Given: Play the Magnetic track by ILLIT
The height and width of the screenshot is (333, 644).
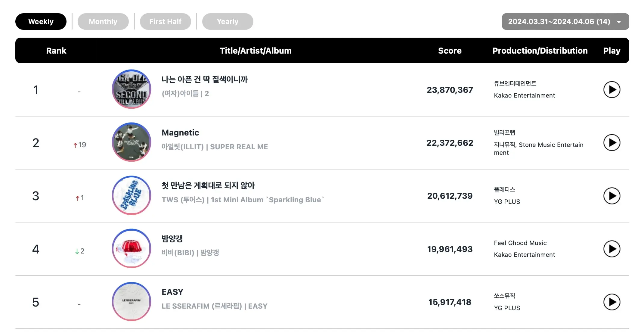Looking at the screenshot, I should click(x=611, y=143).
